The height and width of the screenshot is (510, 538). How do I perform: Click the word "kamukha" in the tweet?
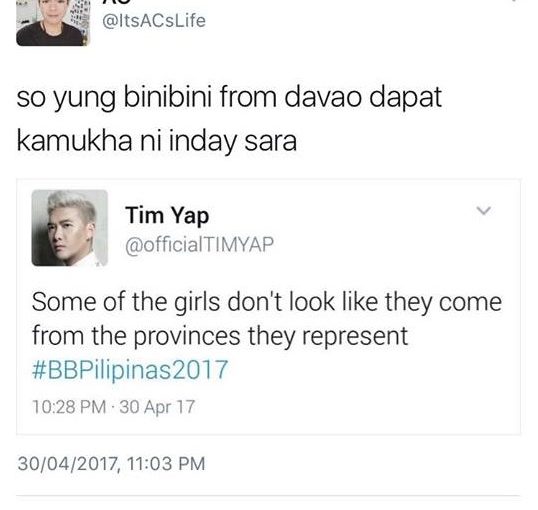click(74, 141)
